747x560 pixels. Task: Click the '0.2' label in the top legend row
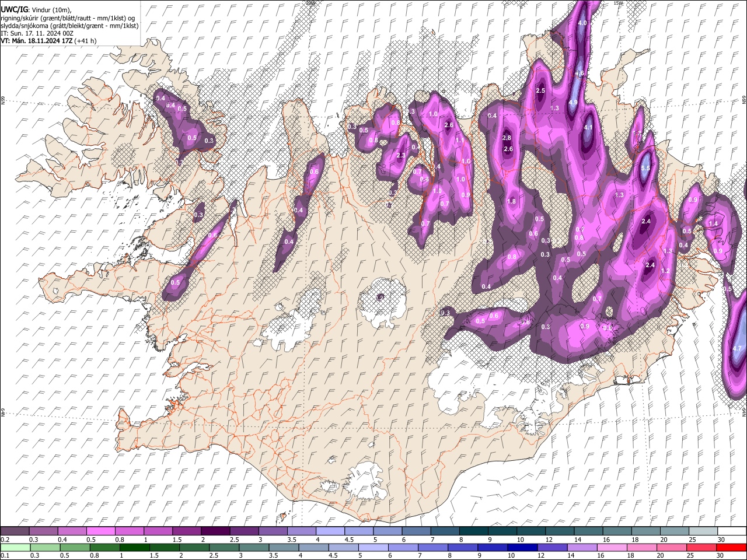click(5, 540)
